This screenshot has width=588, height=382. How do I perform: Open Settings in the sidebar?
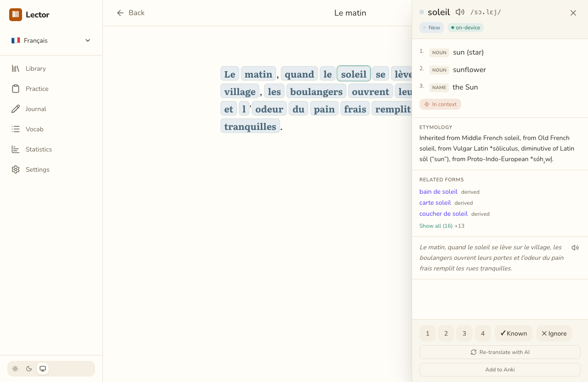click(51, 169)
